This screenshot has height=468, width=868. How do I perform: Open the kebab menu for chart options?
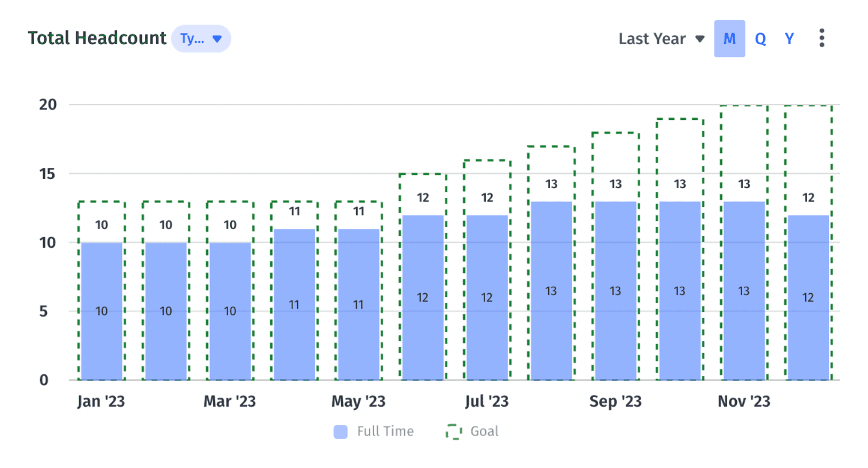pos(822,38)
